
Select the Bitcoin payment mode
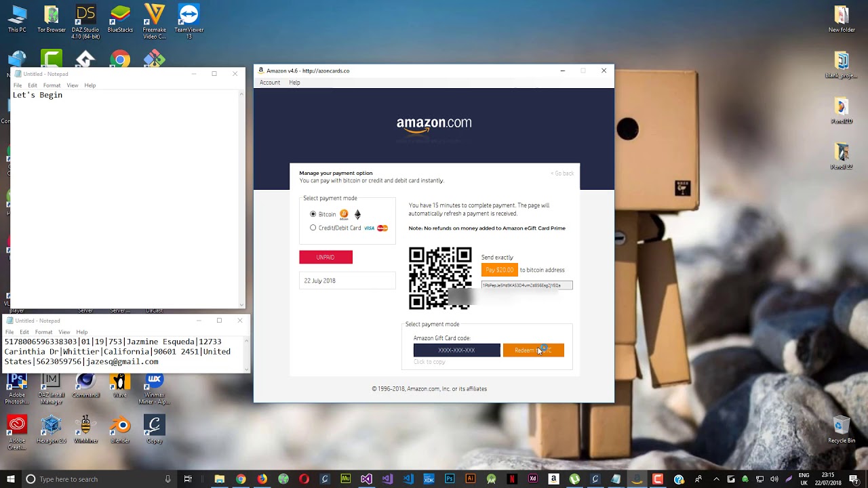click(x=313, y=214)
